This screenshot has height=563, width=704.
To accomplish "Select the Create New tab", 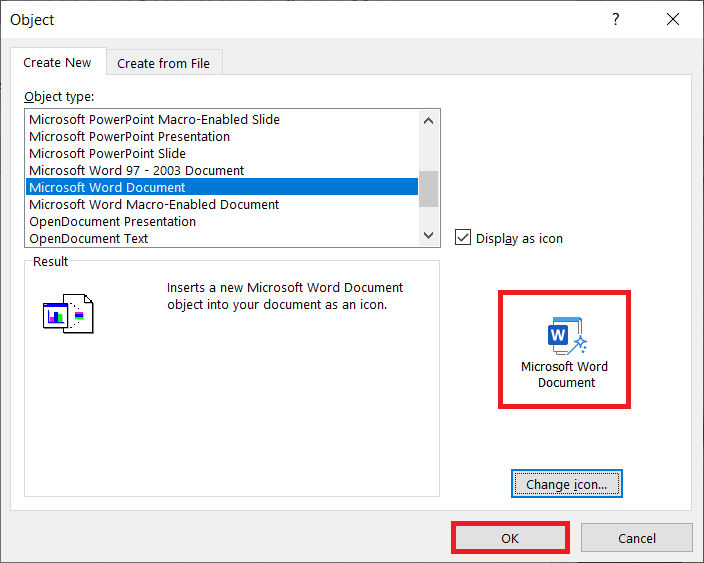I will (x=57, y=63).
